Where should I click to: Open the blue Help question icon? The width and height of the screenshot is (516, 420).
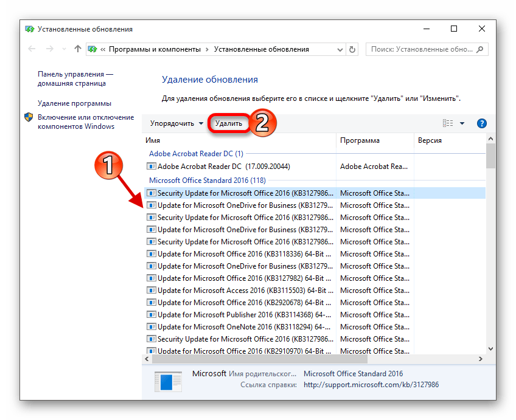(481, 123)
